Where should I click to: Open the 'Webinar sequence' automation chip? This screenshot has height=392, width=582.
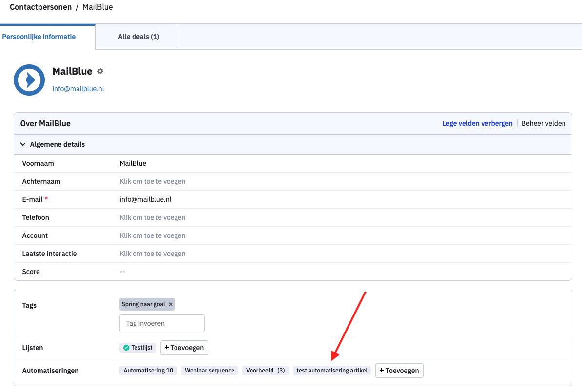[210, 371]
